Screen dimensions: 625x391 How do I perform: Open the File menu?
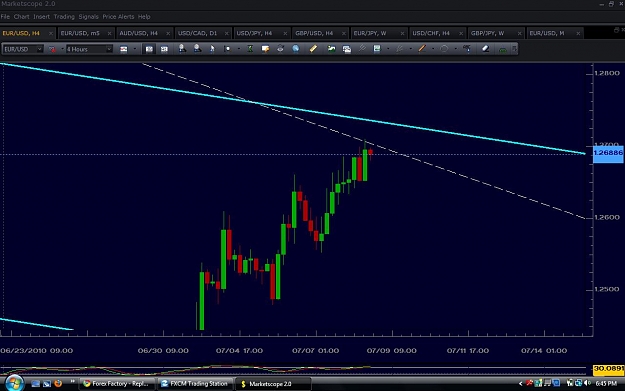point(5,17)
